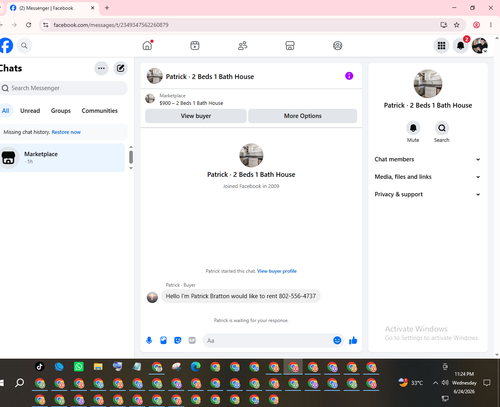The height and width of the screenshot is (407, 500).
Task: Select the All chats tab
Action: tap(6, 111)
